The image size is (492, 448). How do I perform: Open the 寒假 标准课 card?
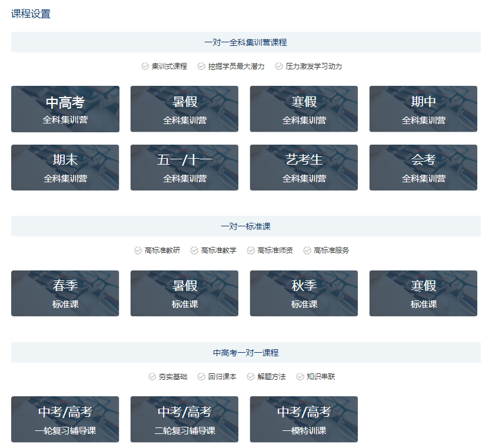pos(423,293)
